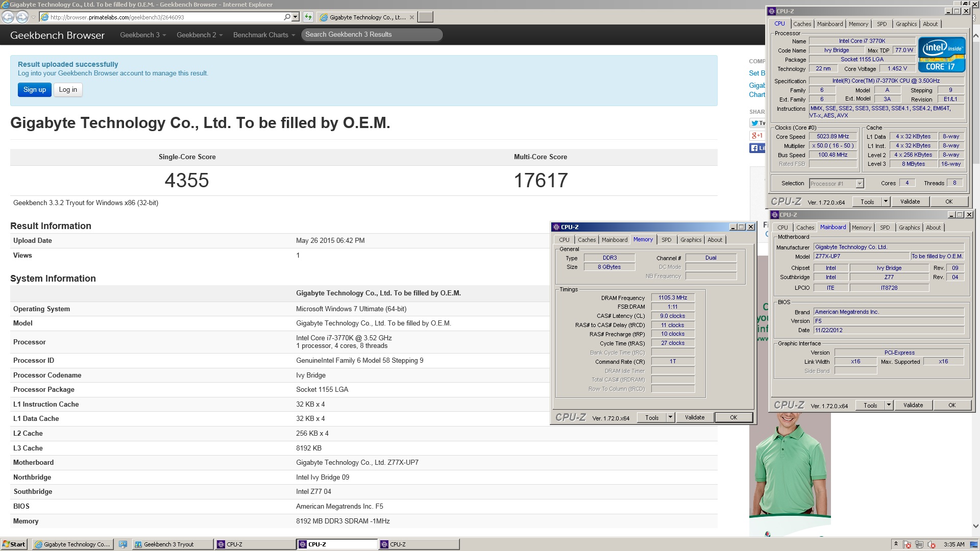Switch to first CPU-Z taskbar item
The width and height of the screenshot is (980, 551).
(255, 544)
